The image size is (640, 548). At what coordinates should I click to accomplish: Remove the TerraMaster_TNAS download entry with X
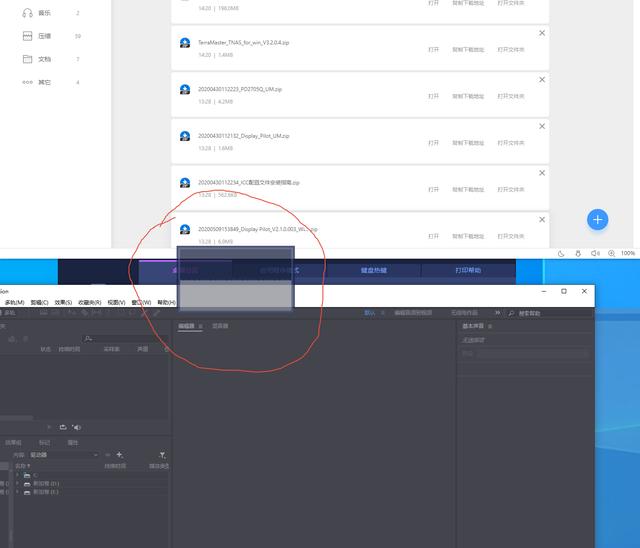542,33
